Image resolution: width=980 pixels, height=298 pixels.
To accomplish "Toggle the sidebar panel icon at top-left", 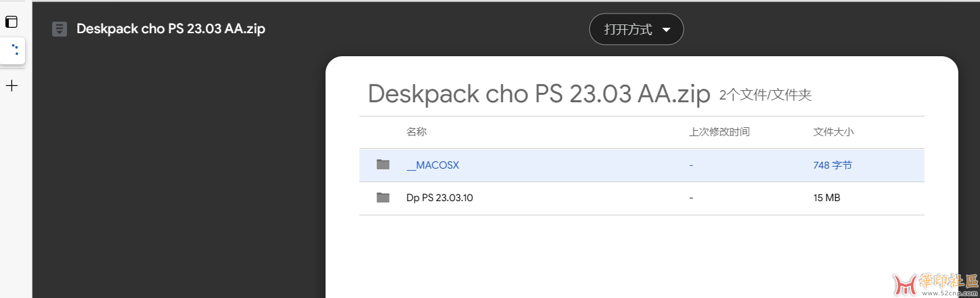I will click(12, 22).
